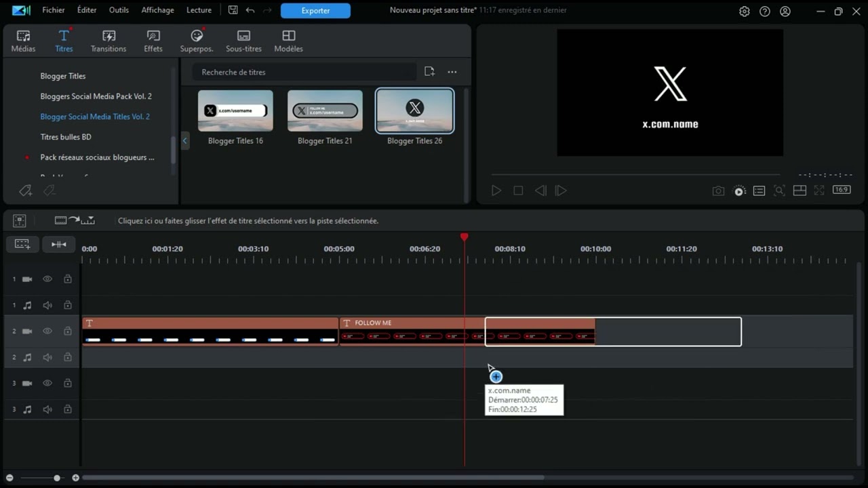Step to the next frame

click(561, 191)
